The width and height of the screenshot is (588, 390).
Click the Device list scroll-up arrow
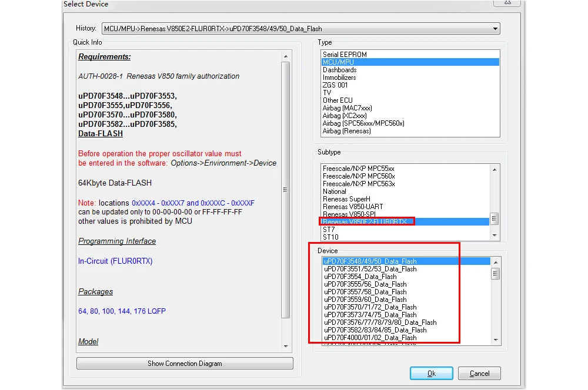(496, 262)
